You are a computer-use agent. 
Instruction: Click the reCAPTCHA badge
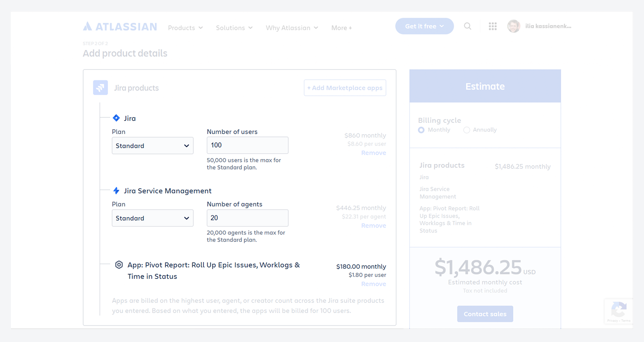[x=618, y=311]
